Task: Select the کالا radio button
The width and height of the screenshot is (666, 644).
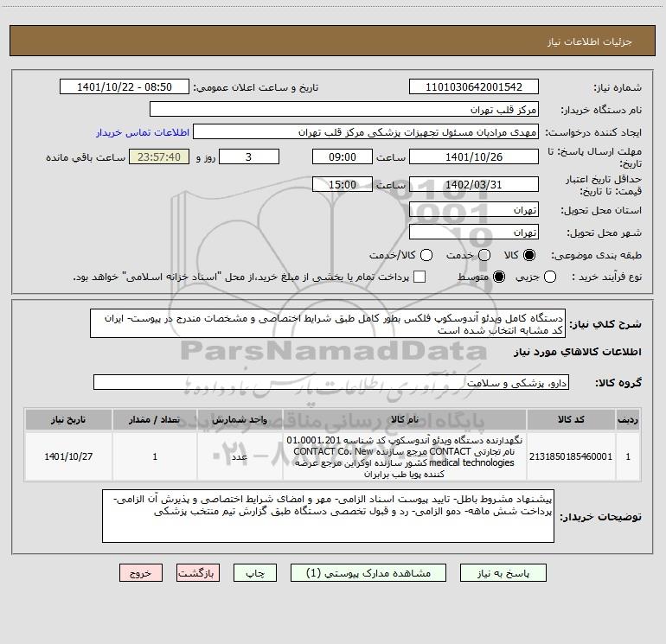Action: pos(528,255)
